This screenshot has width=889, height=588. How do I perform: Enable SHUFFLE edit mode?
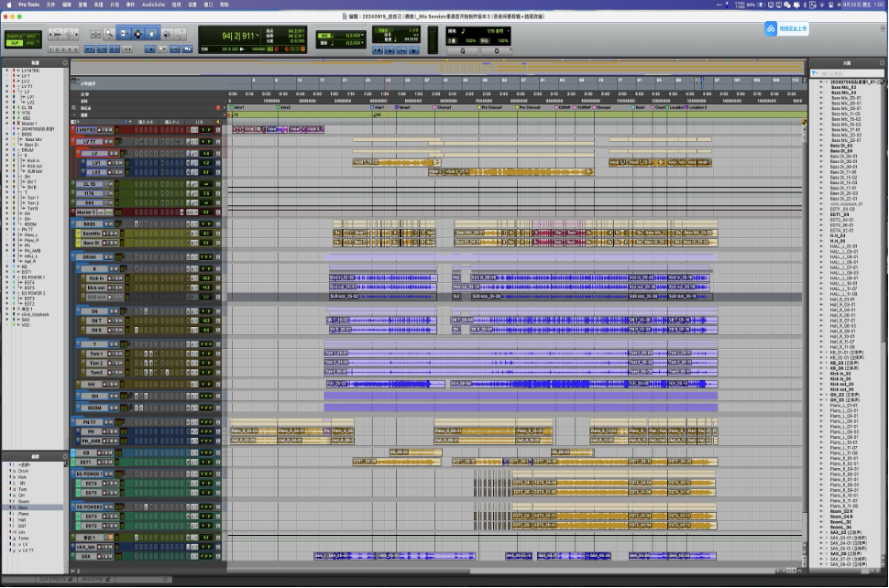[x=13, y=36]
